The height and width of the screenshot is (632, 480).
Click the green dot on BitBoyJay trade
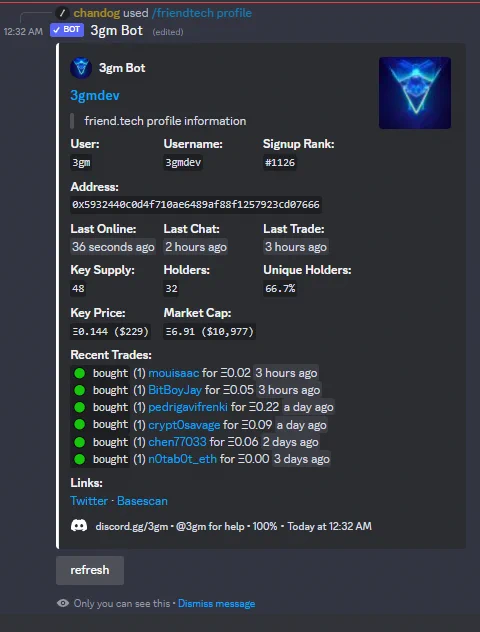point(80,390)
